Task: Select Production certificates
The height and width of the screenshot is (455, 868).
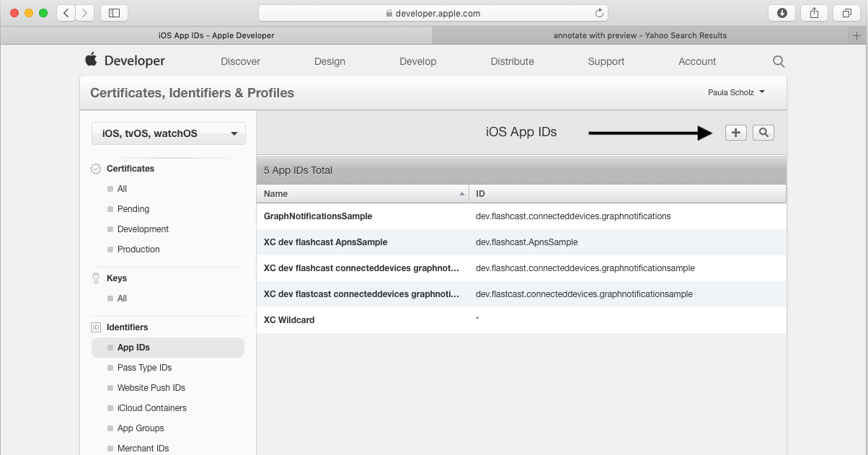Action: coord(138,249)
